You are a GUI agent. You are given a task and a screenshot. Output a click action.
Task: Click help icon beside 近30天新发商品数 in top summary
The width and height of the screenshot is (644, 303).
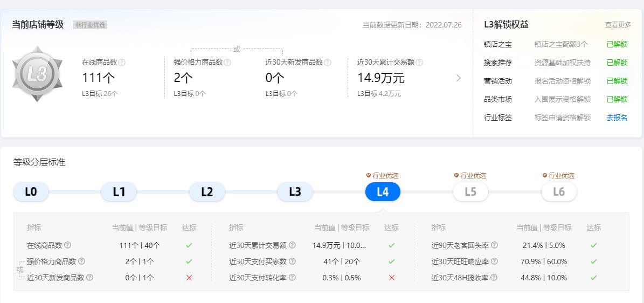(328, 63)
